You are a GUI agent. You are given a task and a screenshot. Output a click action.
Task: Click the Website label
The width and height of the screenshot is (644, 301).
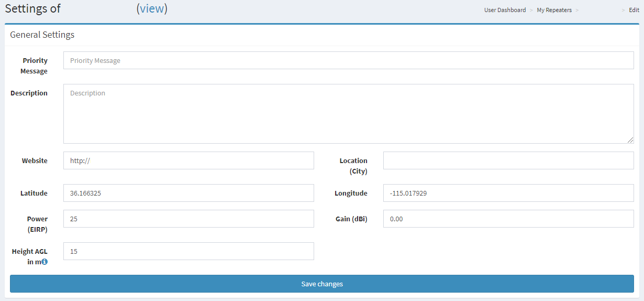click(x=35, y=160)
